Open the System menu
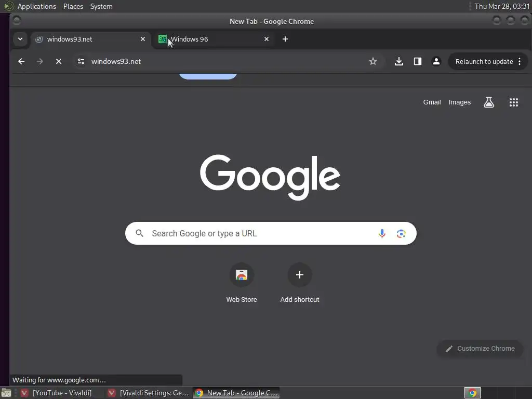The width and height of the screenshot is (532, 399). 101,6
